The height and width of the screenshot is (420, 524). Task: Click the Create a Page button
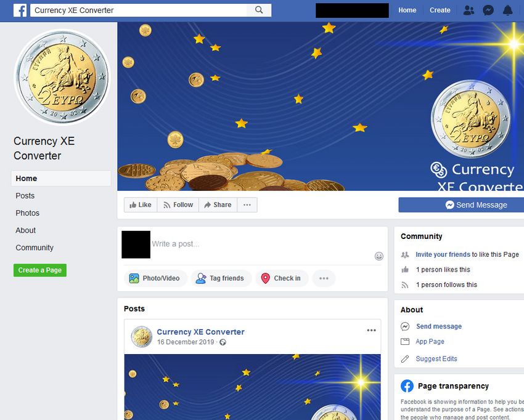tap(40, 270)
